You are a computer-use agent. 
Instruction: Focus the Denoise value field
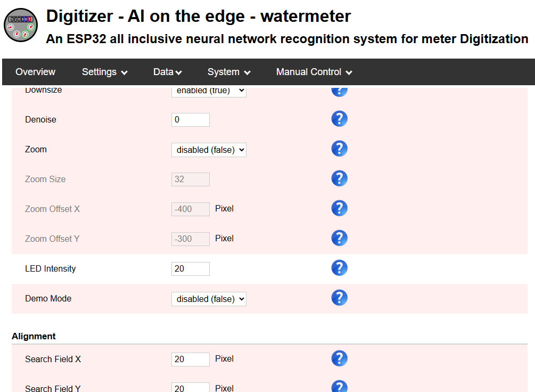[191, 120]
